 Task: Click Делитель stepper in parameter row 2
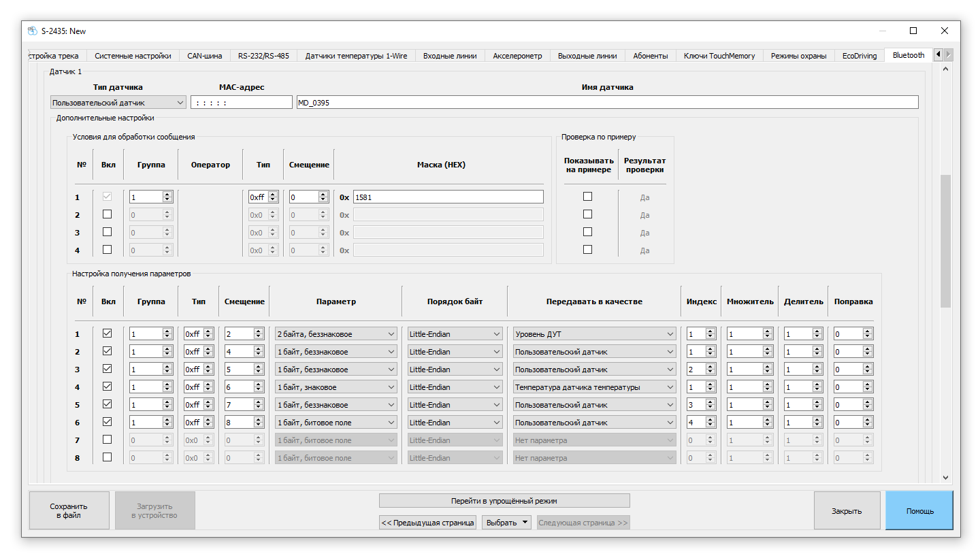point(803,352)
